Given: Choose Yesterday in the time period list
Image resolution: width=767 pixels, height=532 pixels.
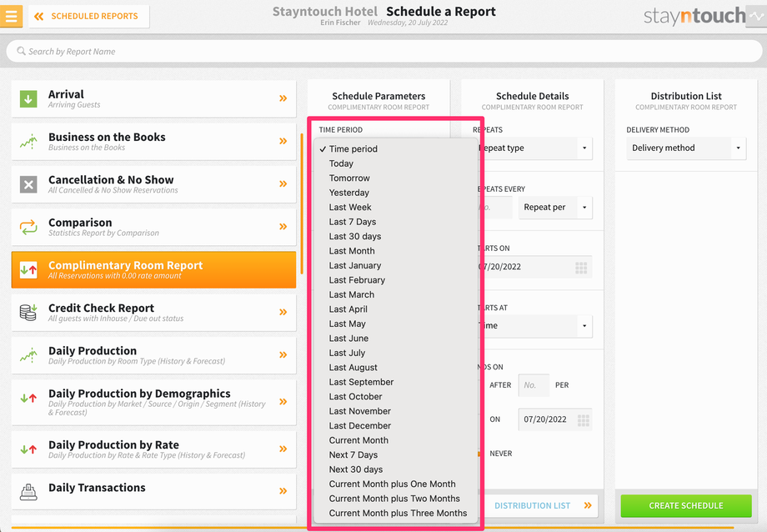Looking at the screenshot, I should pyautogui.click(x=348, y=193).
